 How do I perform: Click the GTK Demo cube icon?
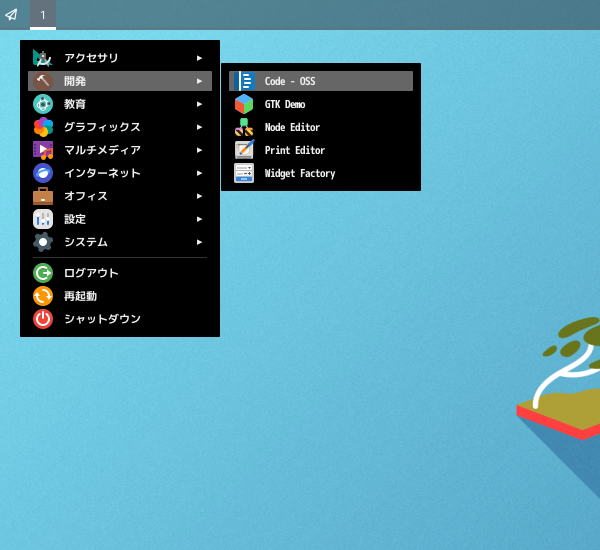point(244,104)
